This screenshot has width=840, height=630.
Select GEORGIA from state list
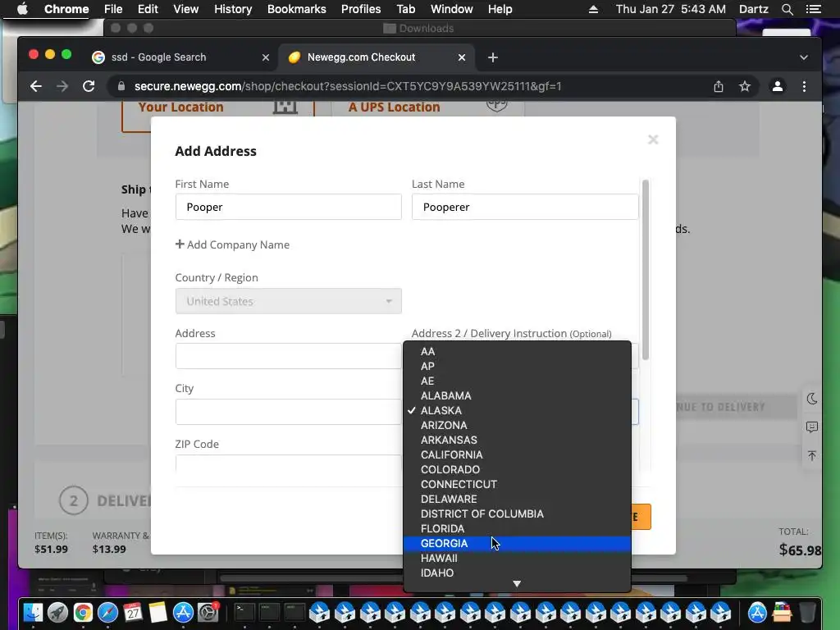(x=518, y=543)
